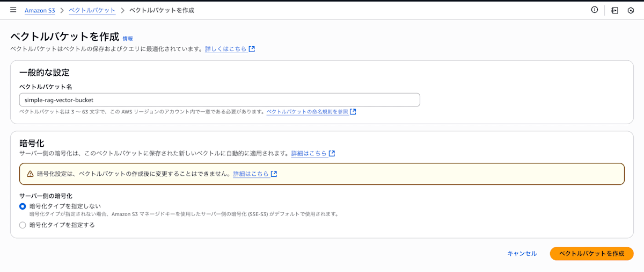Click the ベクトルバケットを作成 orange button
The width and height of the screenshot is (644, 272).
click(592, 254)
